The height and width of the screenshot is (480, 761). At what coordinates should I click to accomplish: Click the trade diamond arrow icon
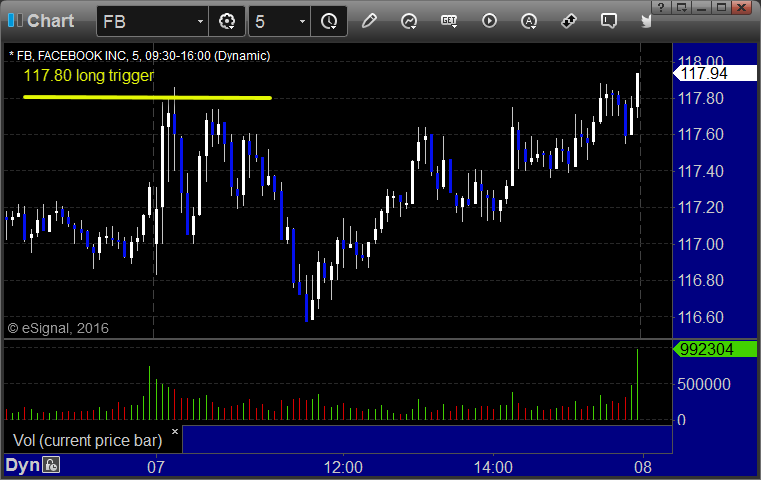coord(569,21)
